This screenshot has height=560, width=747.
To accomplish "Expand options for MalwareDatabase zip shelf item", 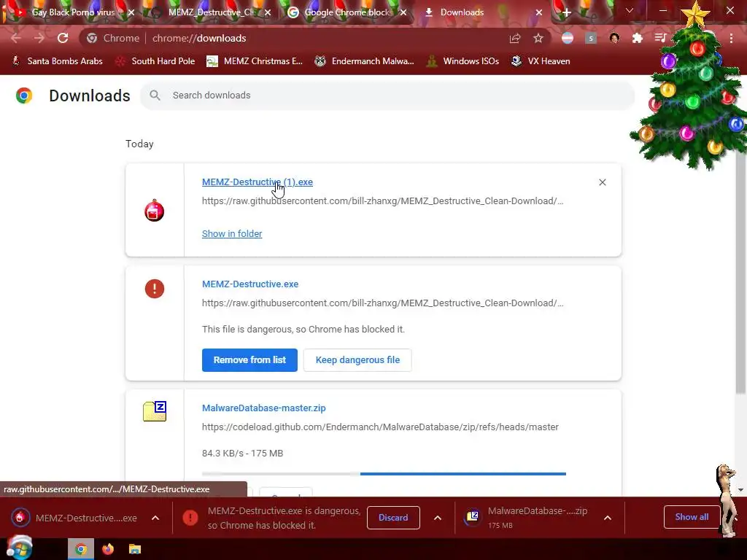I will (608, 518).
